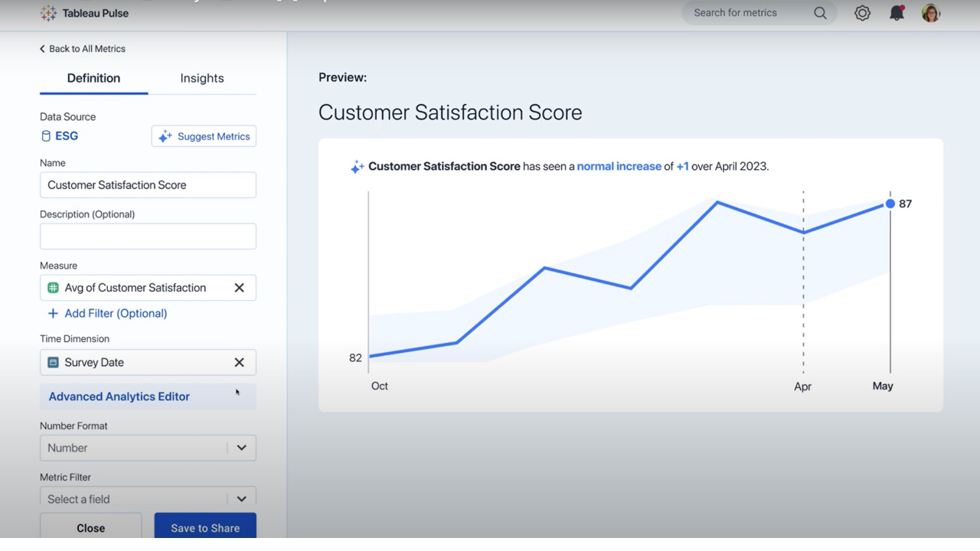Open the user profile avatar
Image resolution: width=980 pixels, height=551 pixels.
coord(931,13)
